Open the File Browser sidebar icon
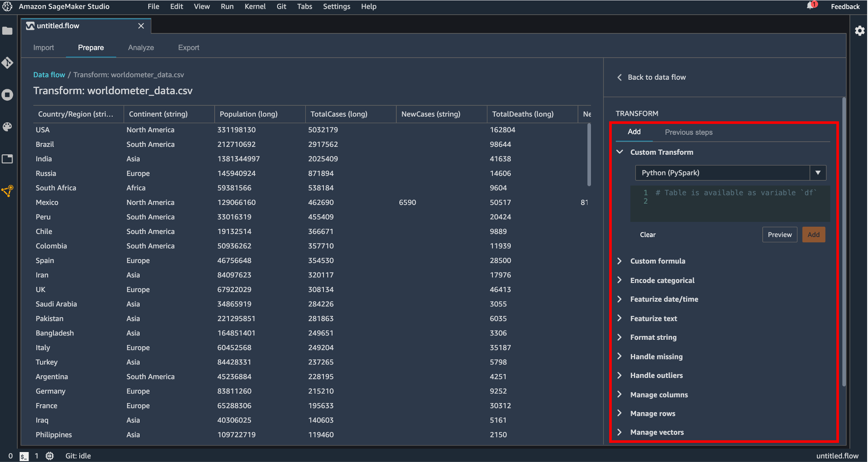The height and width of the screenshot is (462, 868). pyautogui.click(x=7, y=31)
